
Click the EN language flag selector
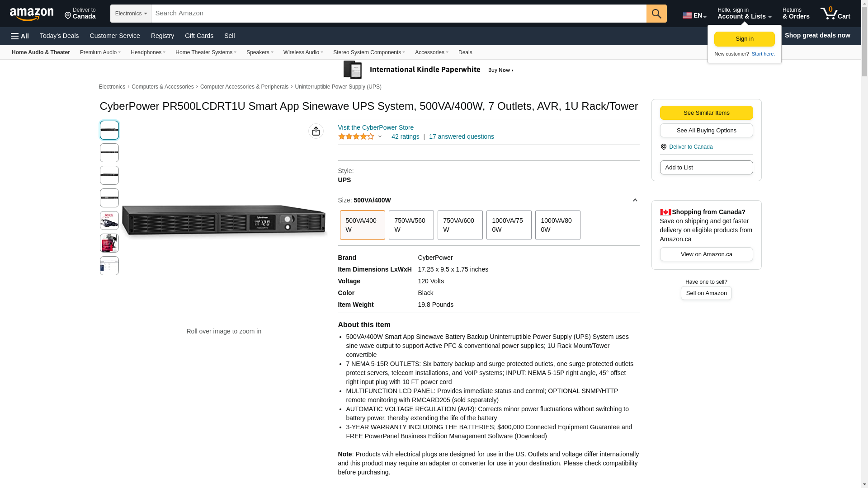pos(694,15)
